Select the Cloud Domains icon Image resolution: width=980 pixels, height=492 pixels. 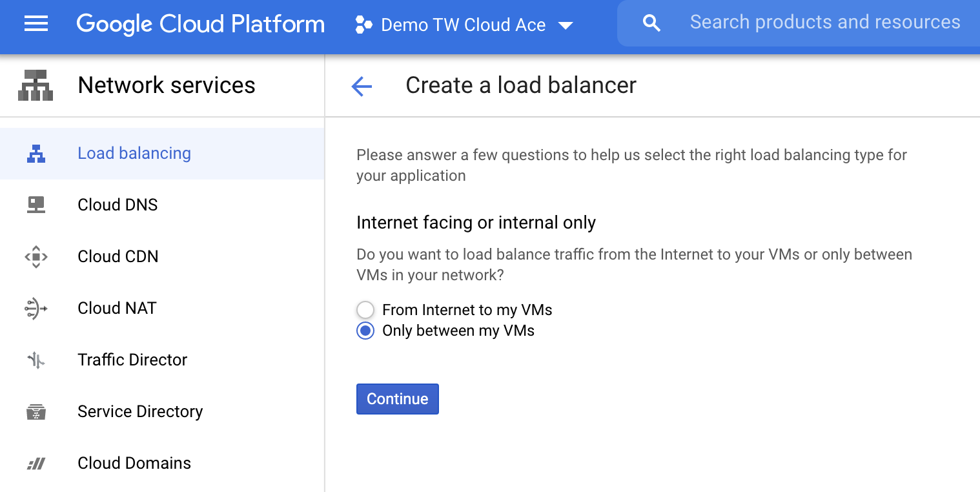pyautogui.click(x=36, y=463)
